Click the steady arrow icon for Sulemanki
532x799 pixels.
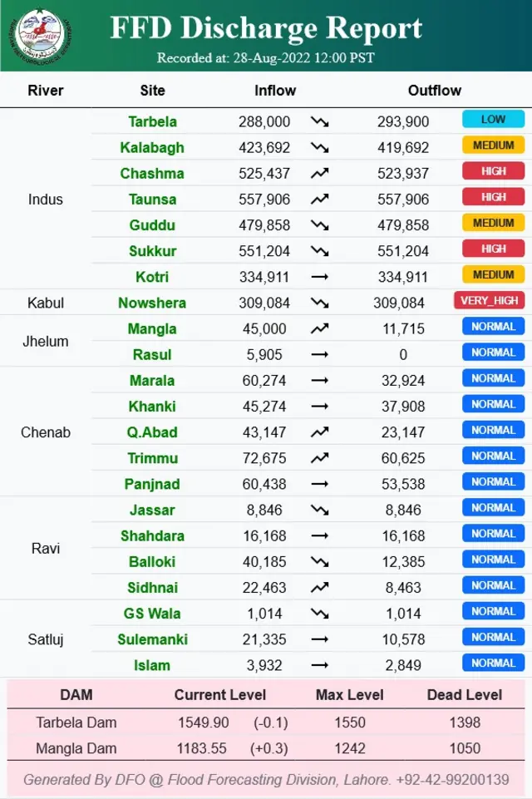(x=319, y=639)
